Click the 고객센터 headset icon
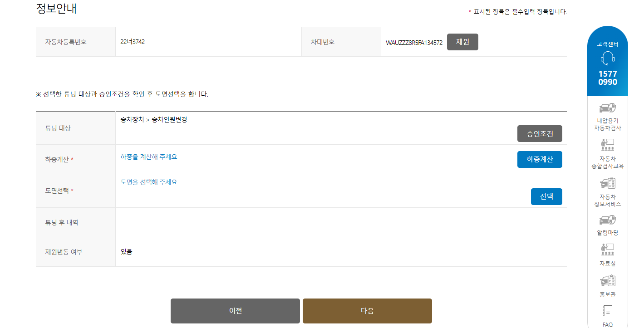Viewport: 644px width, 328px height. [x=607, y=58]
